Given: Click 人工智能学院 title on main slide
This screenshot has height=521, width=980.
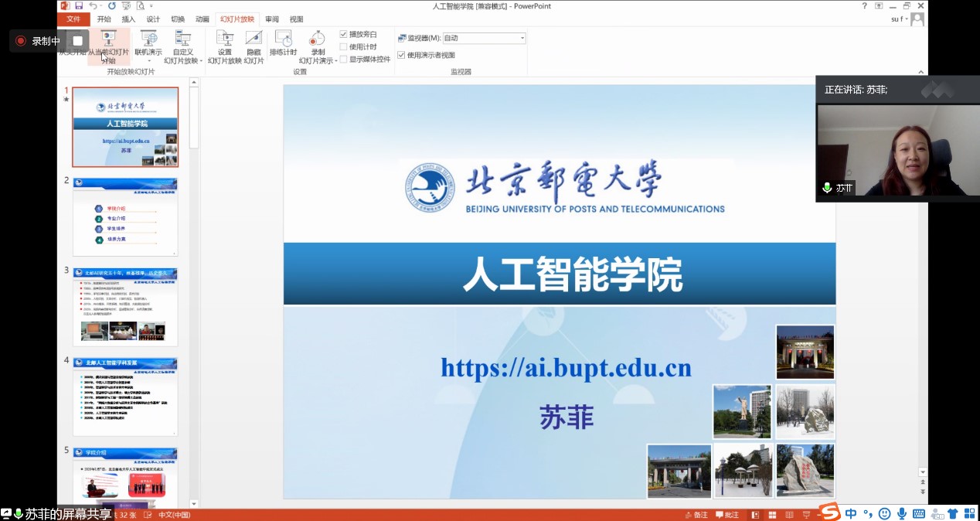Looking at the screenshot, I should [x=573, y=274].
